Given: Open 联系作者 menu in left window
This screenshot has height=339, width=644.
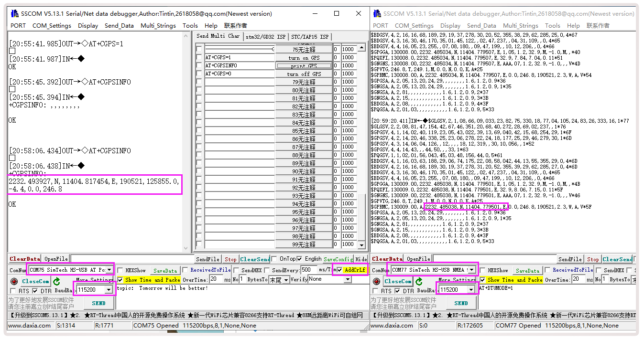Looking at the screenshot, I should pyautogui.click(x=236, y=25).
